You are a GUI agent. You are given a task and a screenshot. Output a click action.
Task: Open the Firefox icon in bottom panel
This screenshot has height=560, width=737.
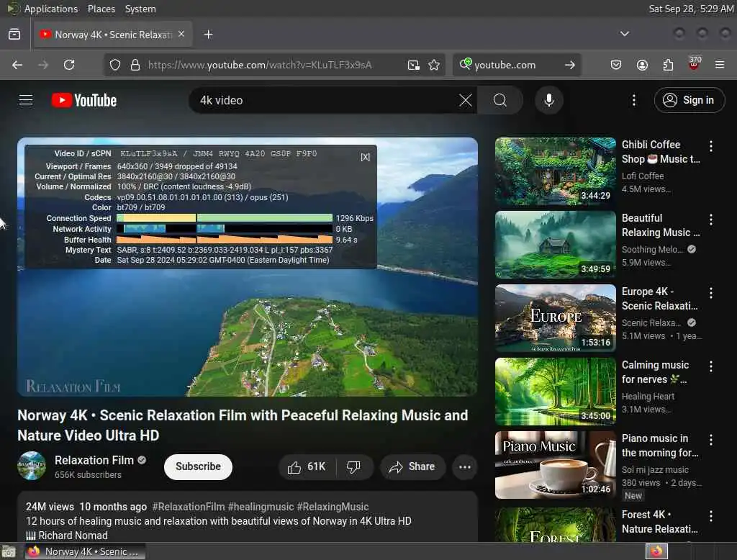(656, 551)
